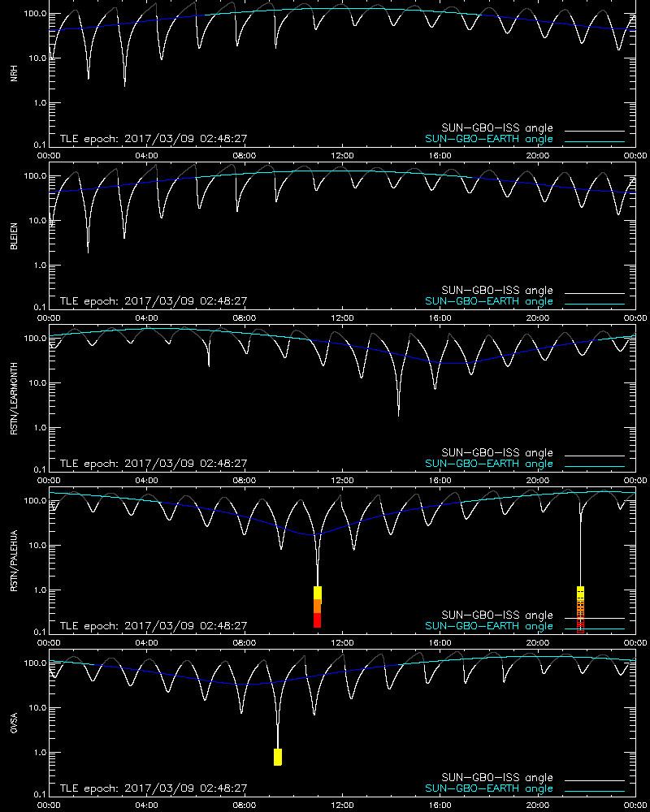This screenshot has height=812, width=650.
Task: Click yellow segment of PALEHUA 11:00 marker
Action: coord(317,593)
